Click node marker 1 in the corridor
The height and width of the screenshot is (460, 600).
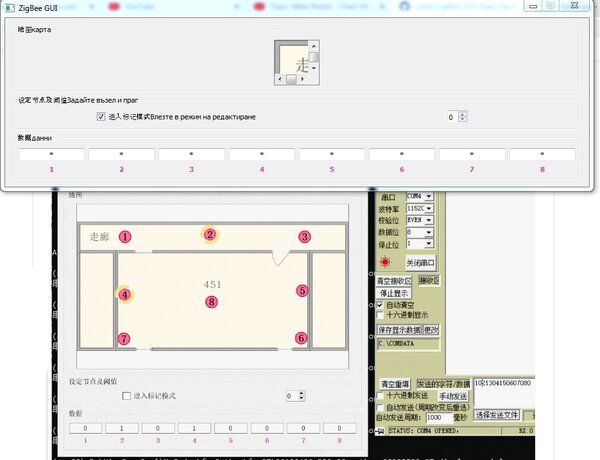click(125, 237)
